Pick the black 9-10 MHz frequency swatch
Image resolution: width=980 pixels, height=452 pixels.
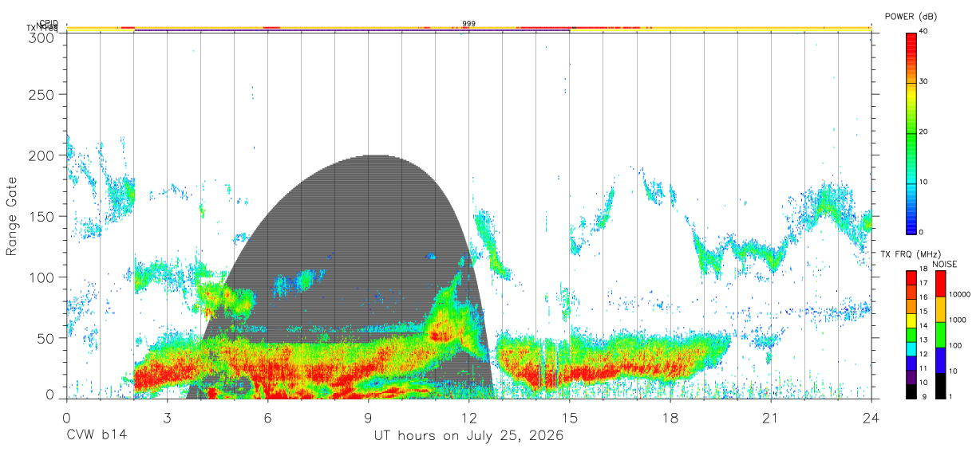point(911,390)
